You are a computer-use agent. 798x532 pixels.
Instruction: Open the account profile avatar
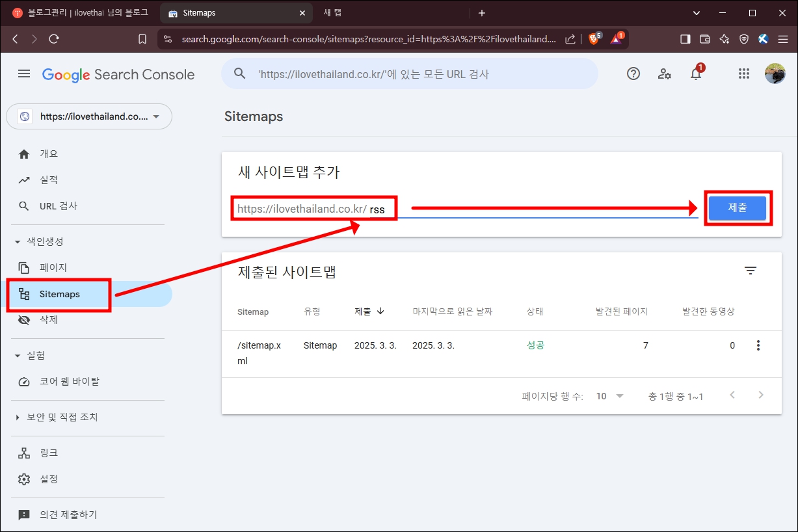(x=775, y=74)
